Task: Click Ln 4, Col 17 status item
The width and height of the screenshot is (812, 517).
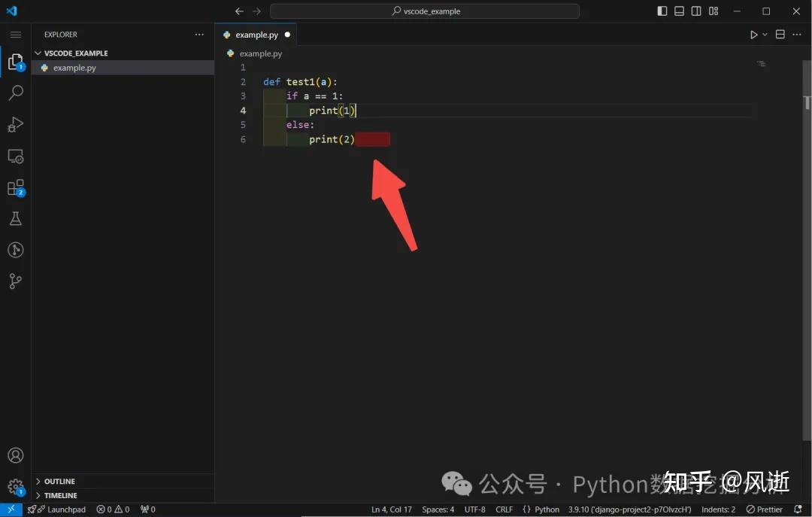Action: tap(392, 509)
